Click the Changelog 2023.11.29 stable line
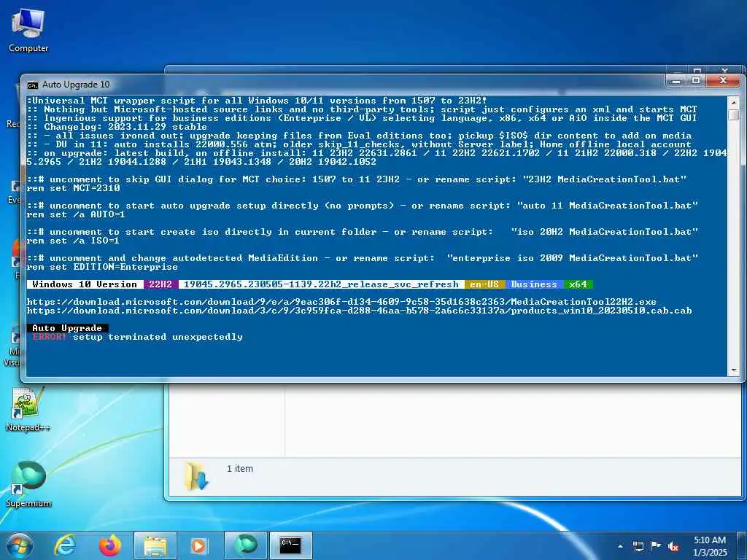The image size is (747, 560). [117, 127]
